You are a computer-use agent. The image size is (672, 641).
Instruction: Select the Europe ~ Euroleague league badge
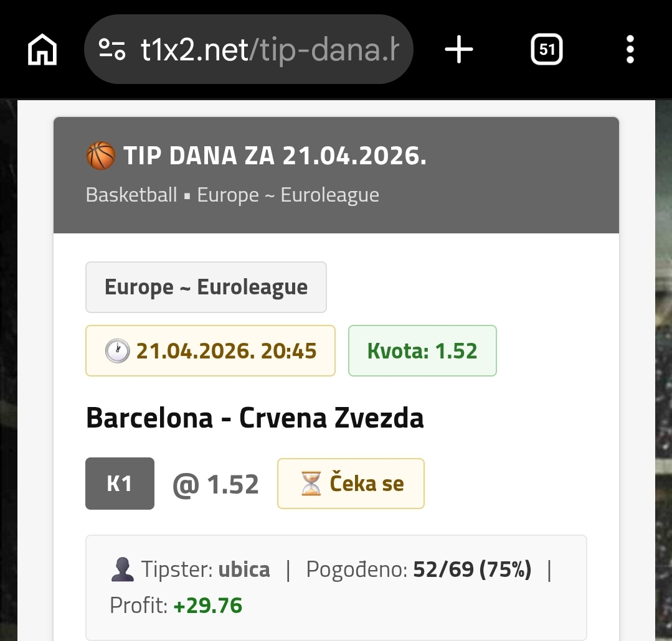click(206, 288)
